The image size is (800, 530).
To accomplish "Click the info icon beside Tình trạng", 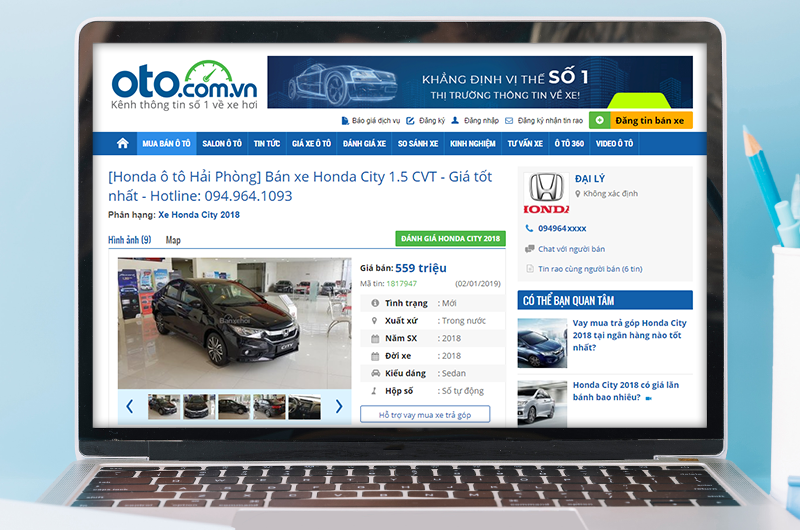I will (x=375, y=303).
